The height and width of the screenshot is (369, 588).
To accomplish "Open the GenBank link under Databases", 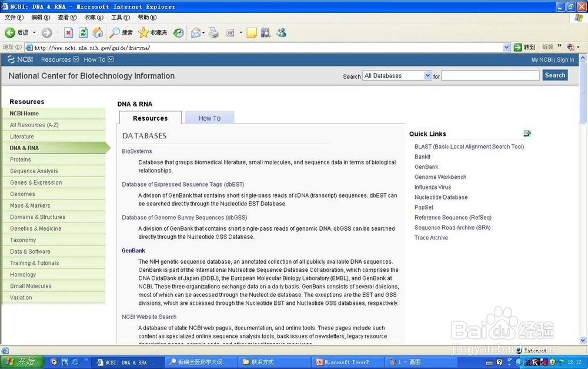I will coord(133,250).
